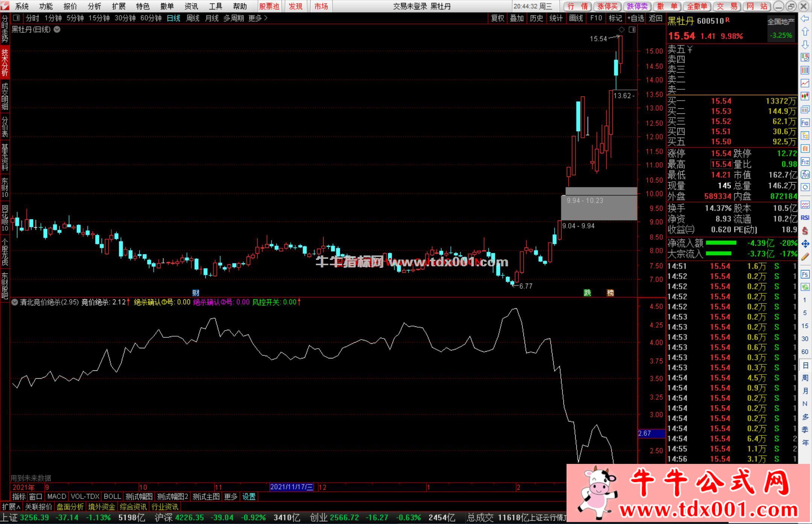Toggle the sidebar panel icon left of 分时

pos(16,18)
